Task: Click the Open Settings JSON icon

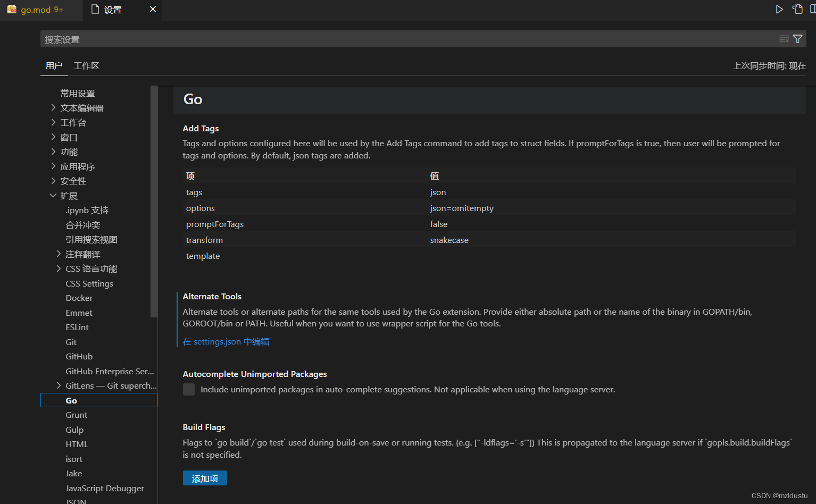Action: tap(798, 9)
